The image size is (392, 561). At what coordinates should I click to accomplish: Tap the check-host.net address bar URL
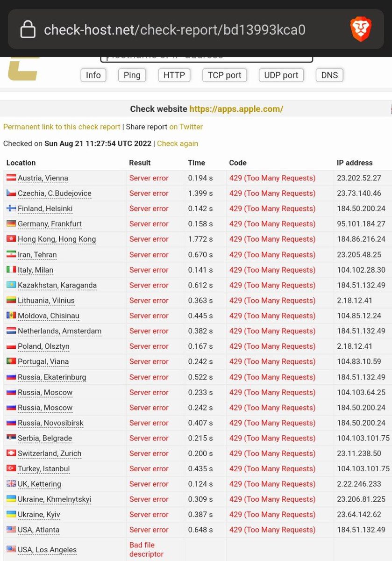coord(175,30)
